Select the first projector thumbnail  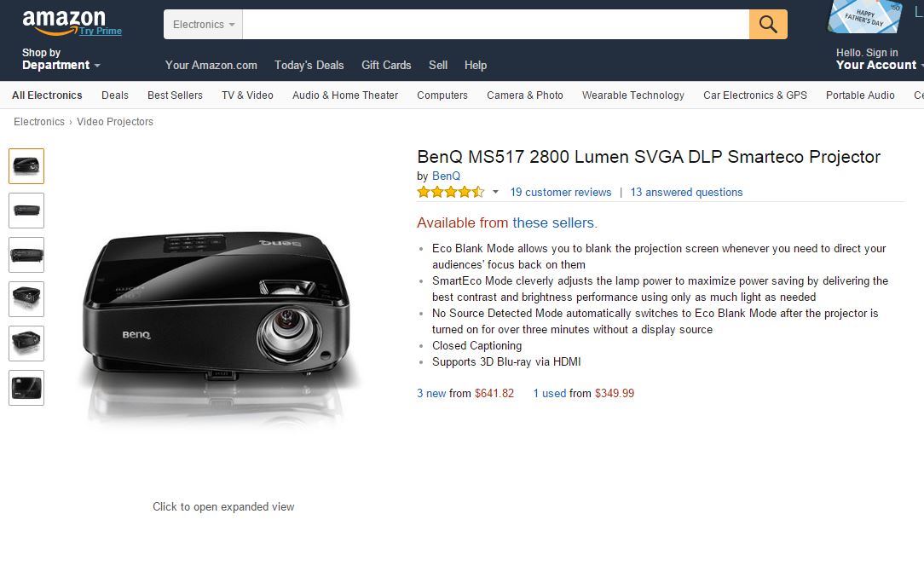26,166
